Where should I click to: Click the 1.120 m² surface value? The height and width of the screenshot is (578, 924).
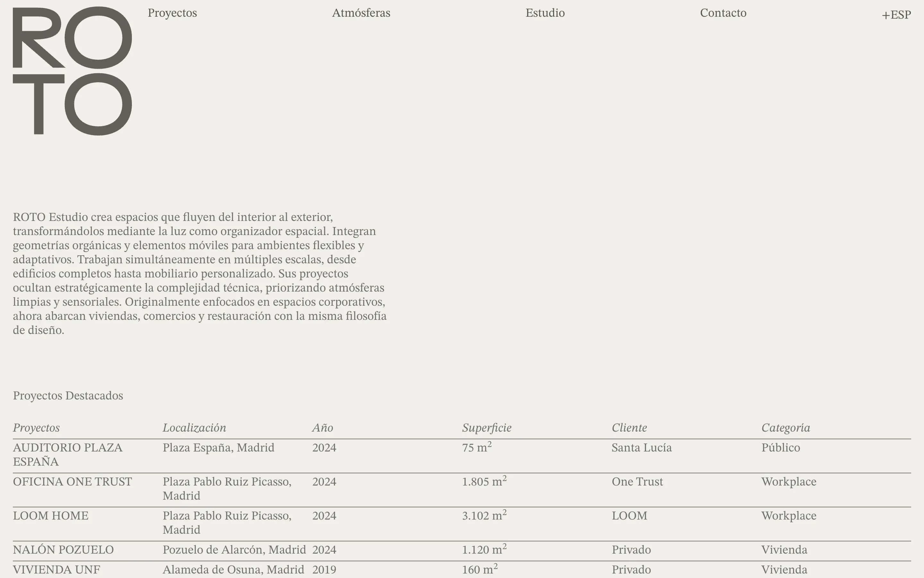pos(484,549)
